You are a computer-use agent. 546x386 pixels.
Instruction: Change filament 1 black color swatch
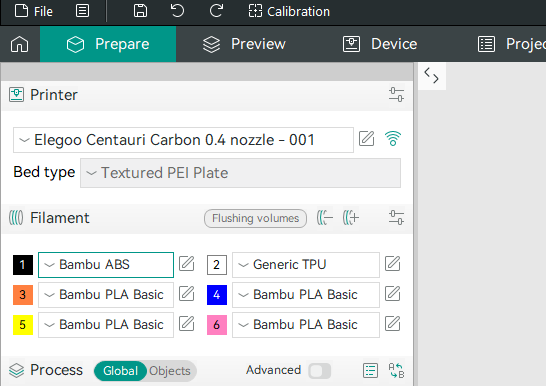tap(23, 265)
